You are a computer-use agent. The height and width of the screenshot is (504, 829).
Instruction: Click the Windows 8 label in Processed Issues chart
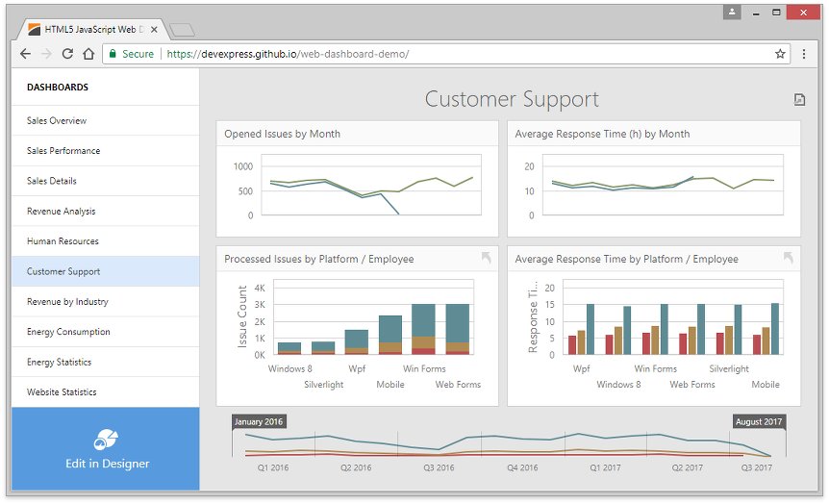click(289, 368)
